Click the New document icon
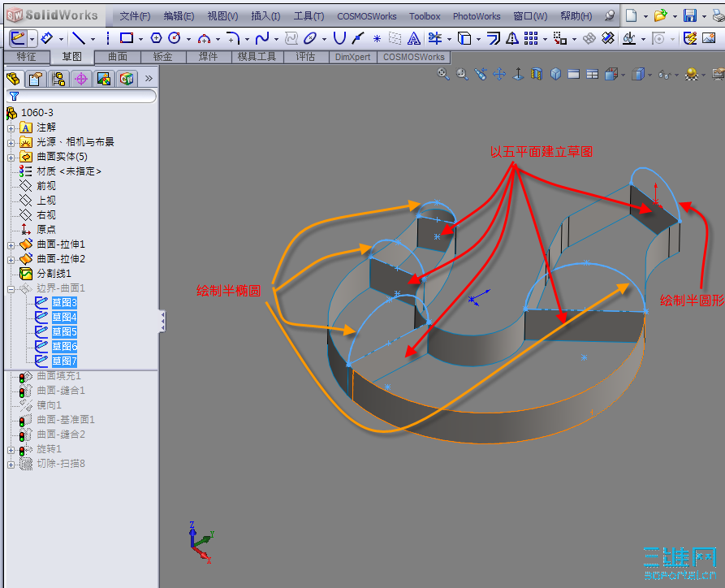This screenshot has height=588, width=725. coord(631,15)
